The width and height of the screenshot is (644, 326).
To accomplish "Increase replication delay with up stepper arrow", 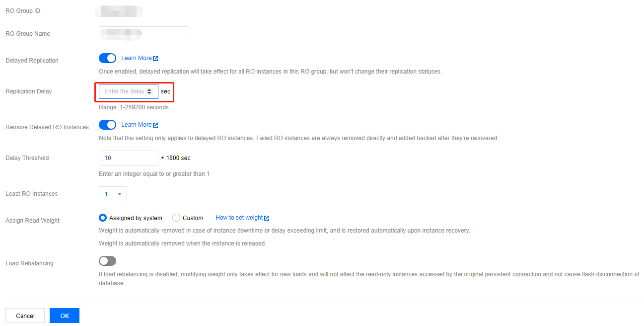I will [149, 90].
